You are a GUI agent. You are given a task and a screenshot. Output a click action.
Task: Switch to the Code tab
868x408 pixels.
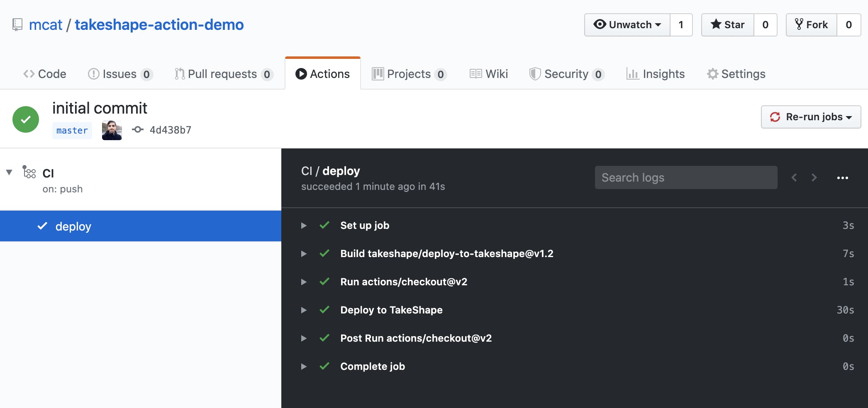pyautogui.click(x=45, y=74)
